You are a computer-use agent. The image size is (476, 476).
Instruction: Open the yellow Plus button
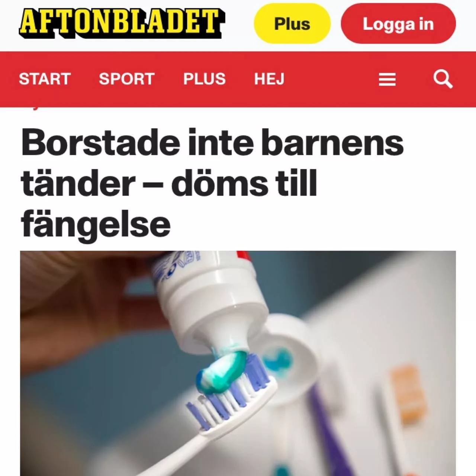pos(292,24)
